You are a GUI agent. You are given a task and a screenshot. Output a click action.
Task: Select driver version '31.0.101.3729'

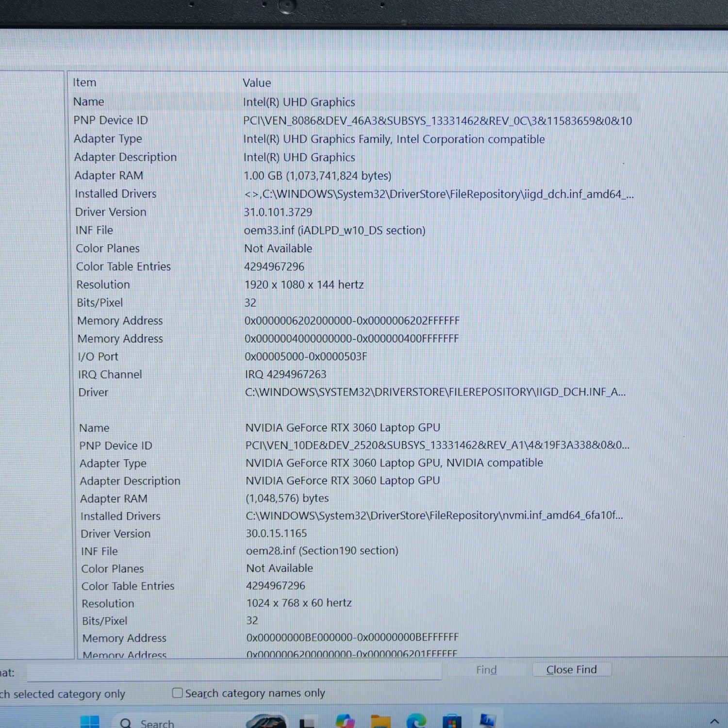click(x=278, y=212)
